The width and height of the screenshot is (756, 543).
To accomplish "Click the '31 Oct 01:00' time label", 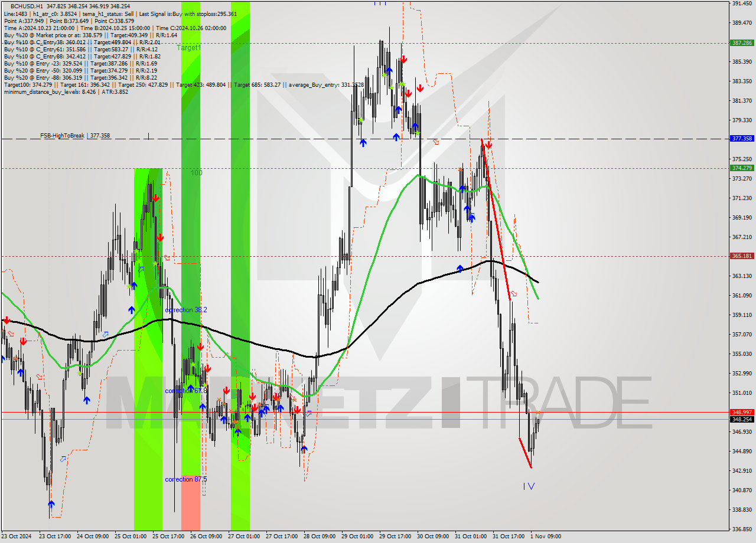I will (x=471, y=537).
